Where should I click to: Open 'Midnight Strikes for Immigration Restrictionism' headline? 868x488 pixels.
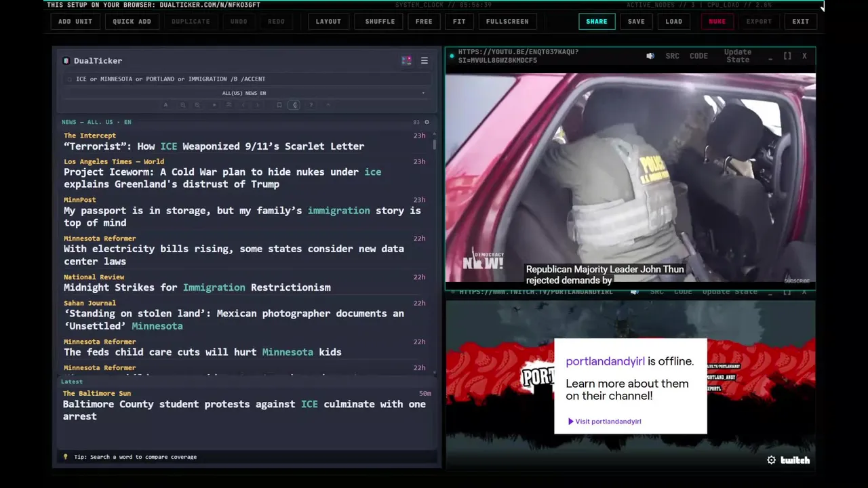click(197, 287)
